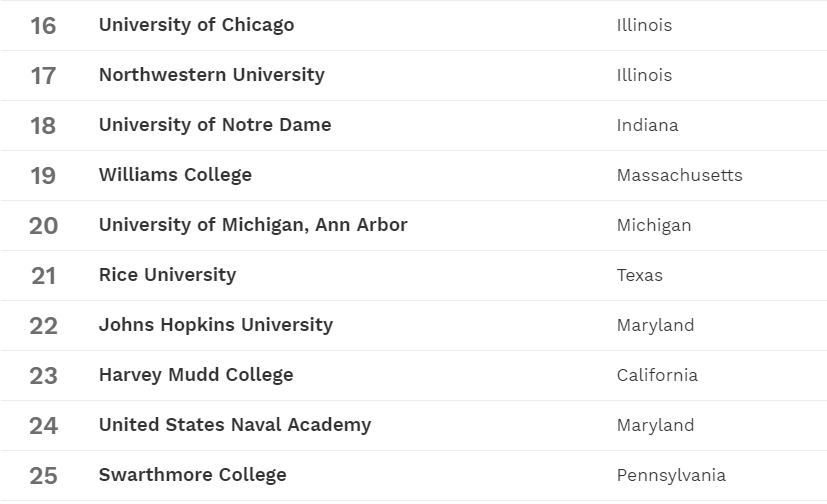The height and width of the screenshot is (504, 827).
Task: Click Massachusetts state for Williams College
Action: 679,175
